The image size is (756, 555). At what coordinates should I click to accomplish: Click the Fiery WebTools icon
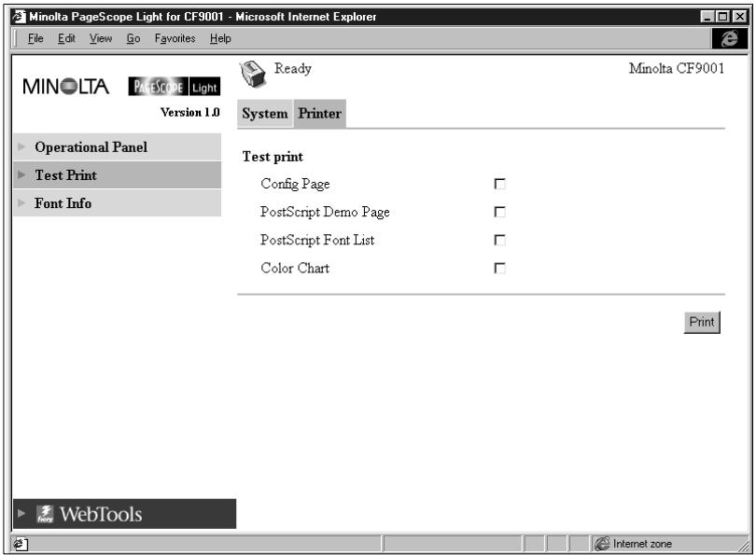[x=45, y=514]
